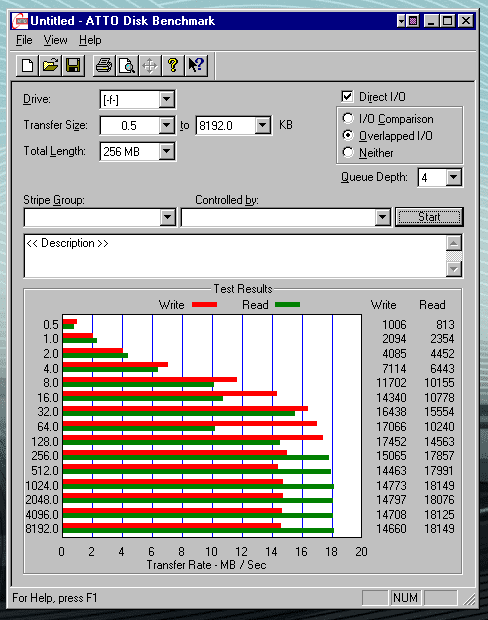
Task: Click the green Read legend swatch
Action: coord(288,304)
